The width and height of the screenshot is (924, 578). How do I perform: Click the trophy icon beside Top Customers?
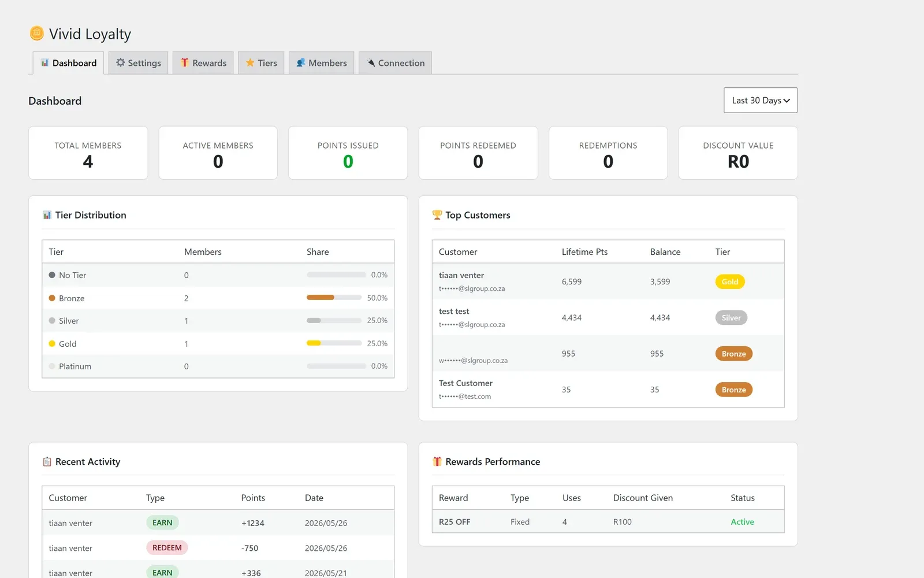coord(437,215)
